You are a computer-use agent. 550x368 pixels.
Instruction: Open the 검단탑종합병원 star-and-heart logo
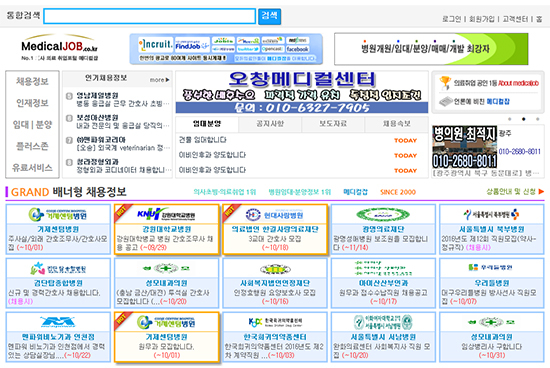click(x=58, y=269)
